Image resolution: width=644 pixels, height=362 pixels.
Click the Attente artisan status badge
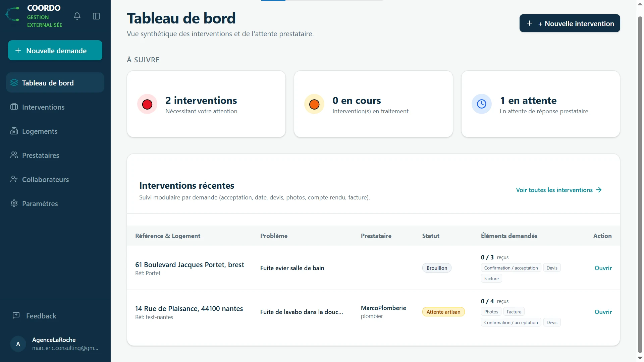[x=443, y=312]
